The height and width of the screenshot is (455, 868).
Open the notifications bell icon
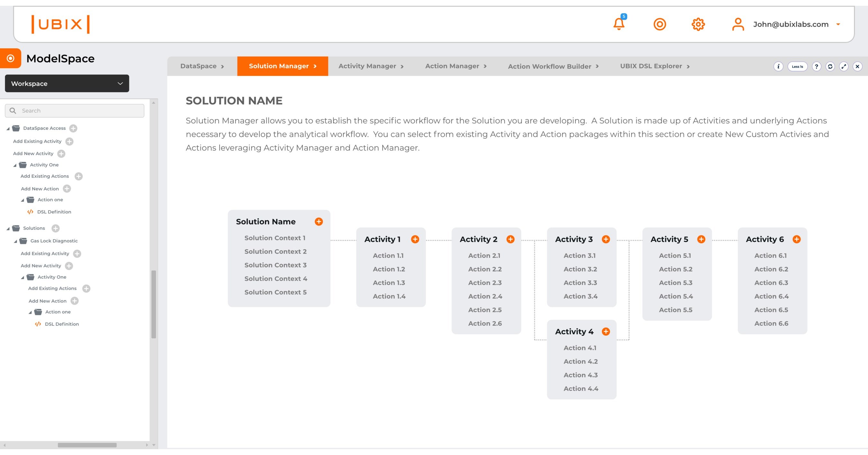619,24
